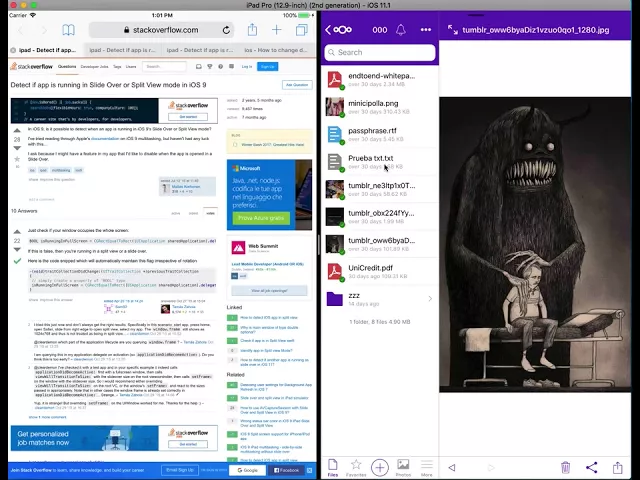
Task: Select the Files tab in bottom bar
Action: 333,468
